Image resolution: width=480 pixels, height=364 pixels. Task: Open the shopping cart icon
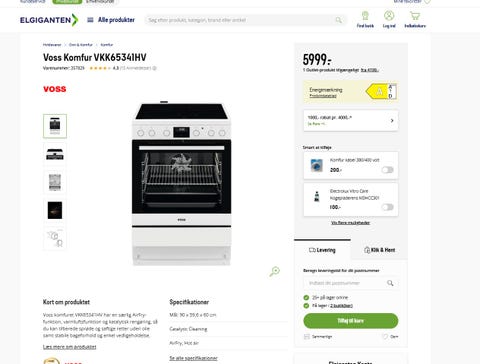pyautogui.click(x=415, y=16)
